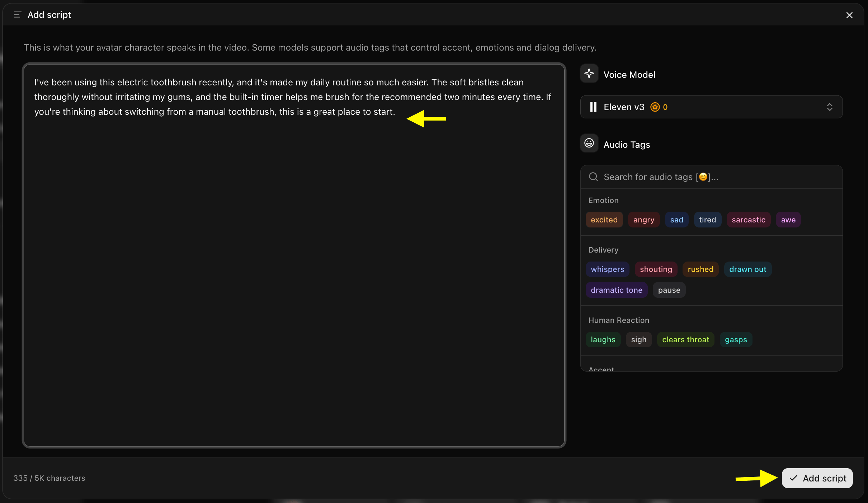This screenshot has width=868, height=503.
Task: Insert the angry emotion tag
Action: pyautogui.click(x=643, y=220)
